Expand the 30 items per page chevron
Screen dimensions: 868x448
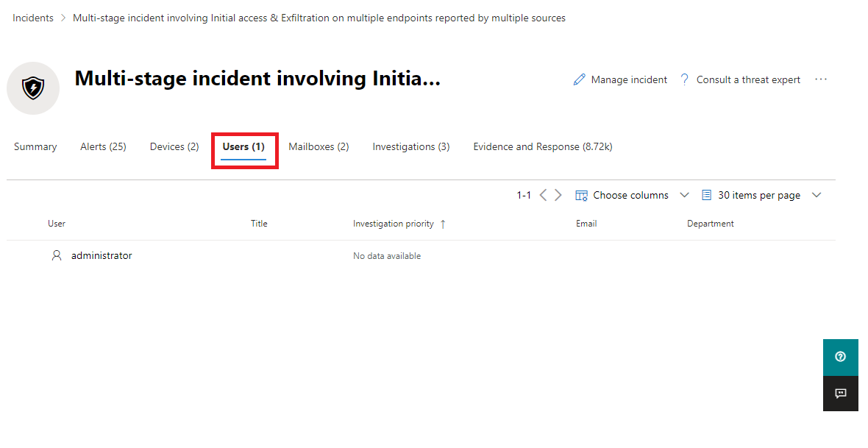[x=817, y=195]
